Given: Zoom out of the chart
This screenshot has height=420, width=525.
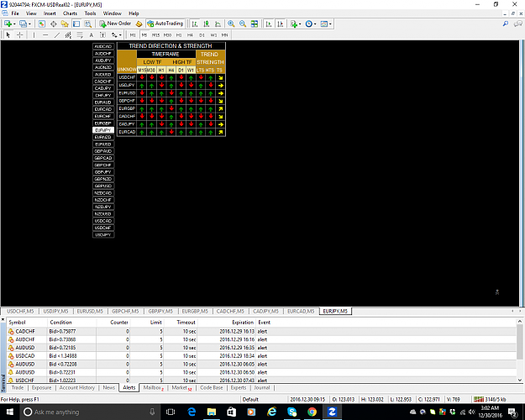Looking at the screenshot, I should tap(243, 24).
